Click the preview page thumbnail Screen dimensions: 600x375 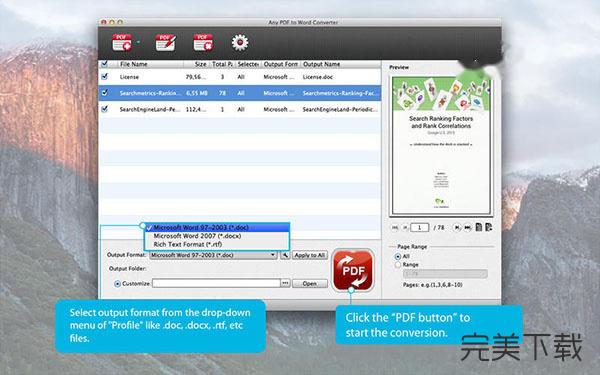click(x=441, y=145)
